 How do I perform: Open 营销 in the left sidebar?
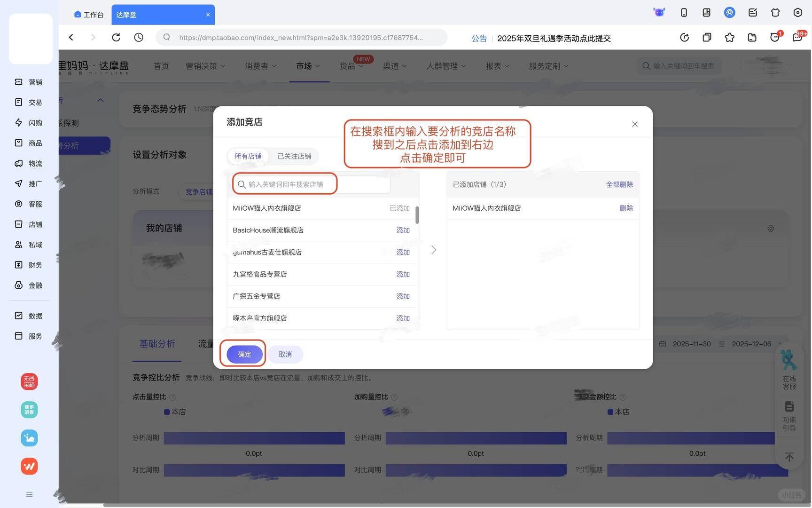click(x=29, y=82)
